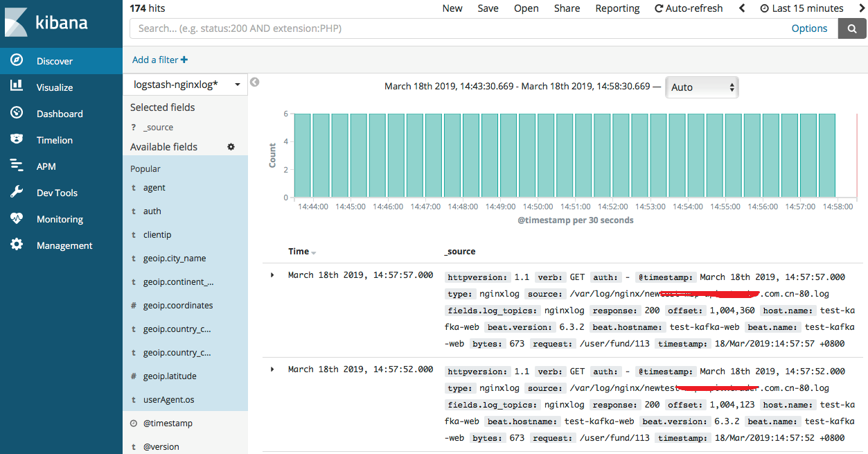Click the search magnifier button

852,28
